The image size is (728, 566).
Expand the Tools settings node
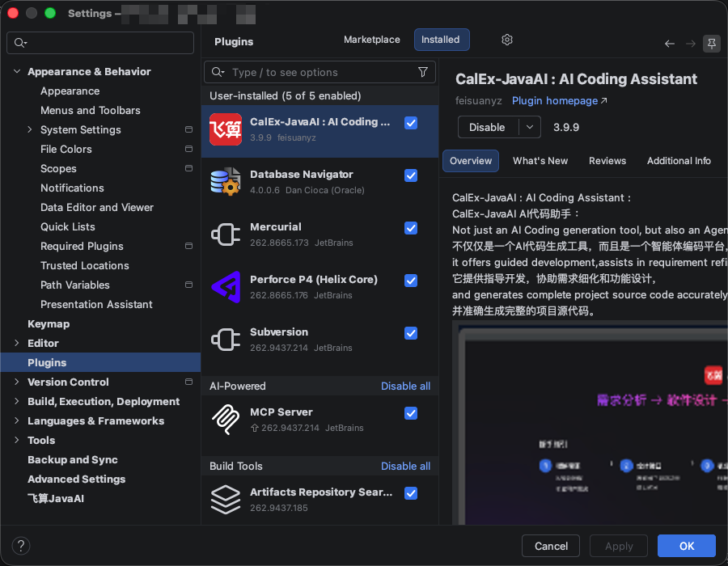(17, 440)
